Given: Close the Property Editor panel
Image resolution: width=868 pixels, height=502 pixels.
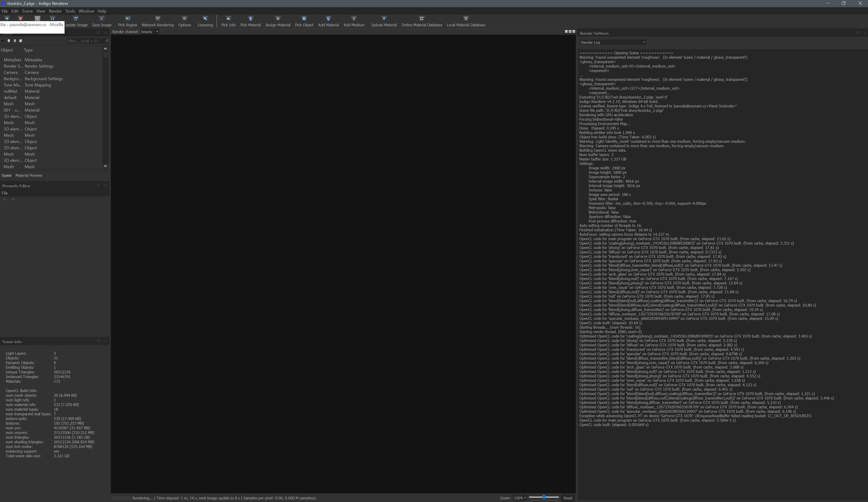Looking at the screenshot, I should 105,185.
